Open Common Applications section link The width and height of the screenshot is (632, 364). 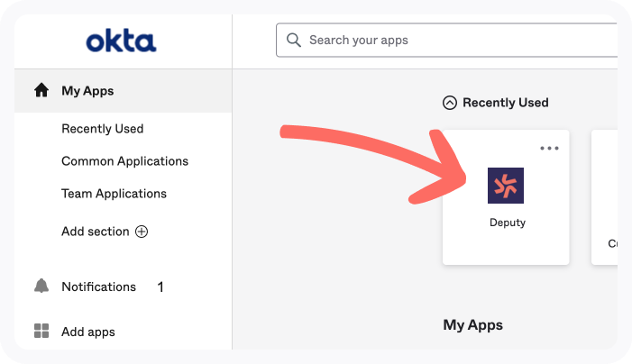tap(124, 161)
